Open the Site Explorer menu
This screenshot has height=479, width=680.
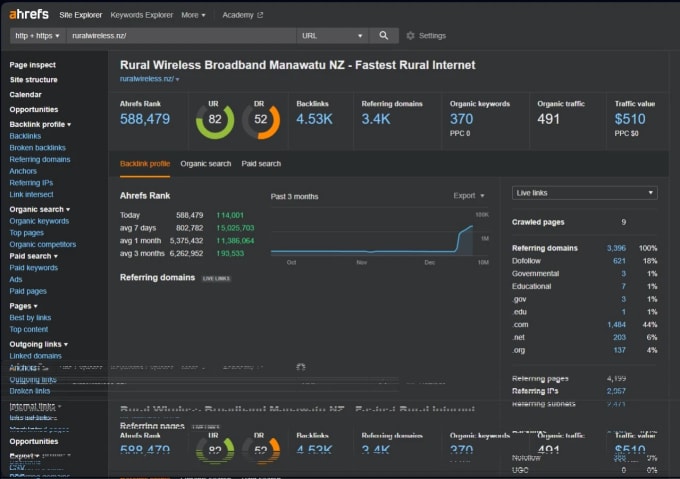click(80, 15)
